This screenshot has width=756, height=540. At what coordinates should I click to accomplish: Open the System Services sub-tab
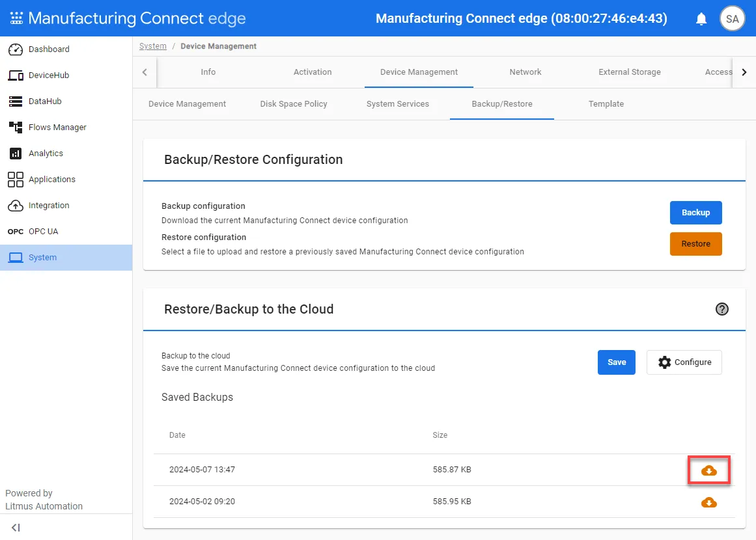tap(397, 103)
